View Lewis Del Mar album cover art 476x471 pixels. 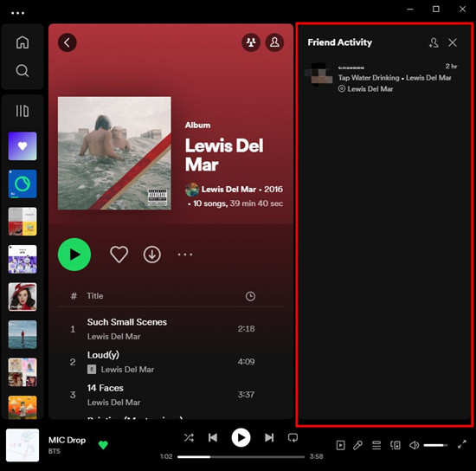pos(114,153)
